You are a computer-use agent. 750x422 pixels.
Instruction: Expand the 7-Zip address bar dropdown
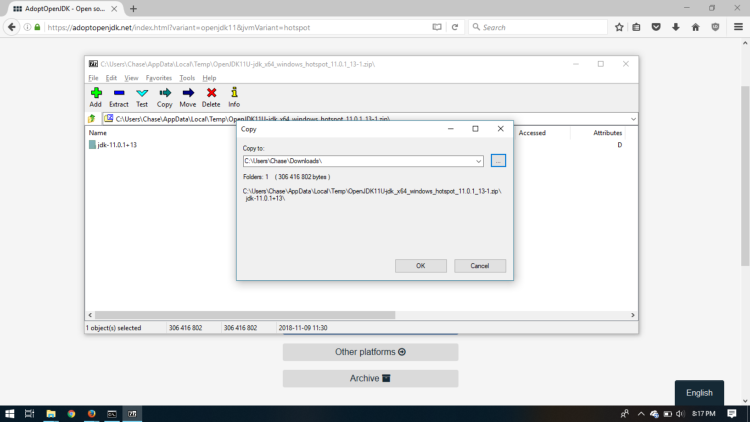pyautogui.click(x=633, y=119)
